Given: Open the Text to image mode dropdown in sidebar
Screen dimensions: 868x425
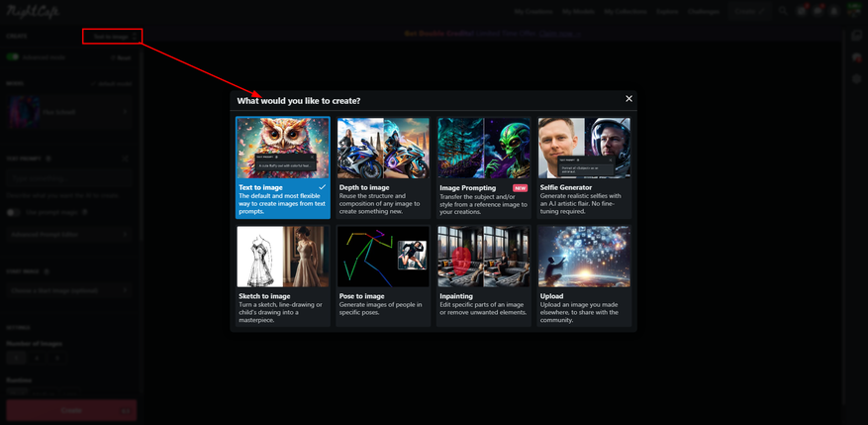Looking at the screenshot, I should pyautogui.click(x=113, y=37).
